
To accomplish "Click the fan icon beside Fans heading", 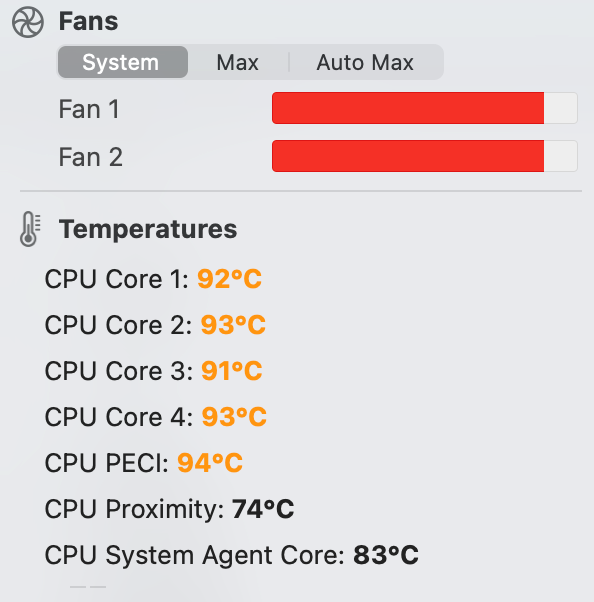I will click(28, 22).
